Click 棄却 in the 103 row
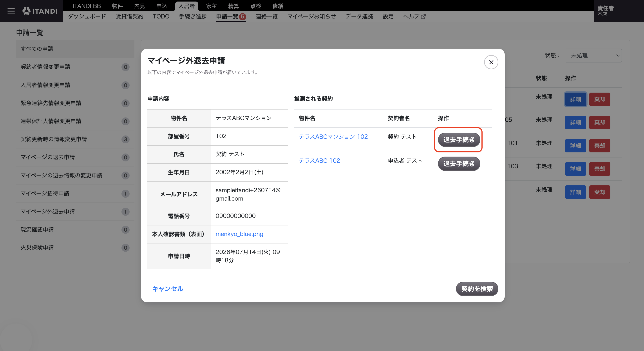 click(x=600, y=169)
